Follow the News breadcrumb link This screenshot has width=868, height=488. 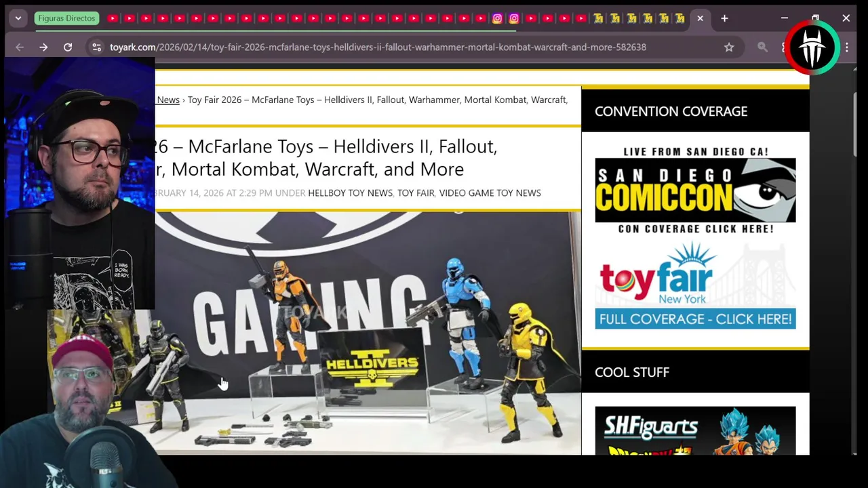(x=168, y=100)
